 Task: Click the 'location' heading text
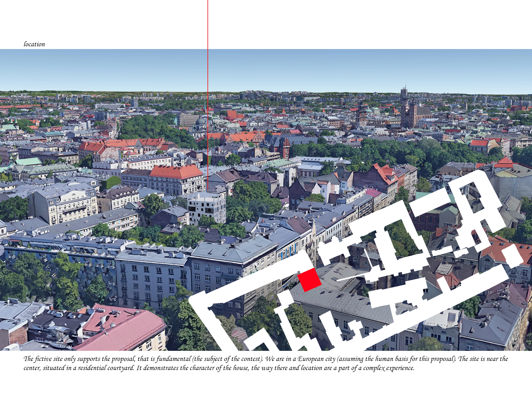(x=34, y=44)
